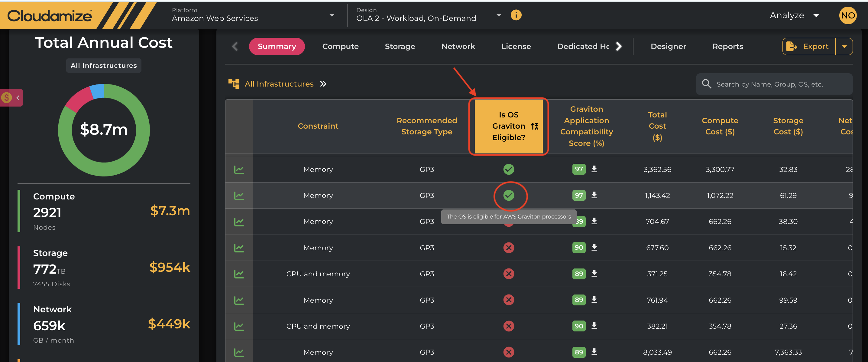Click red ineligible mark in 677.60 row
Viewport: 868px width, 362px height.
tap(508, 248)
